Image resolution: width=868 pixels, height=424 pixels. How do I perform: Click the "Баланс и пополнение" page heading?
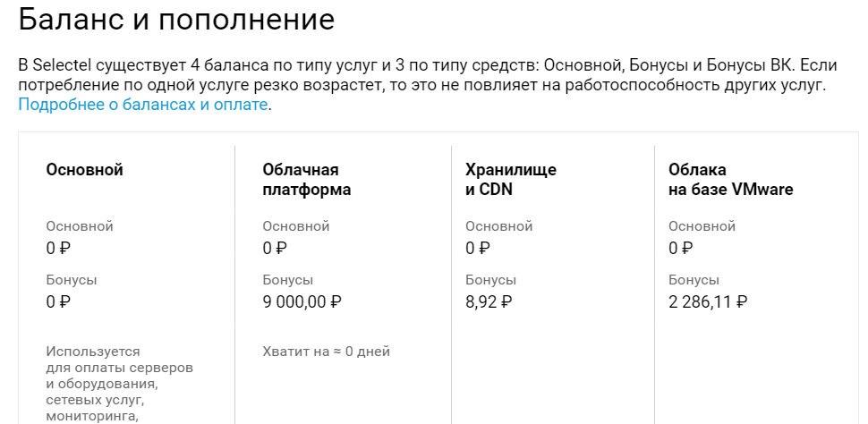[x=176, y=20]
